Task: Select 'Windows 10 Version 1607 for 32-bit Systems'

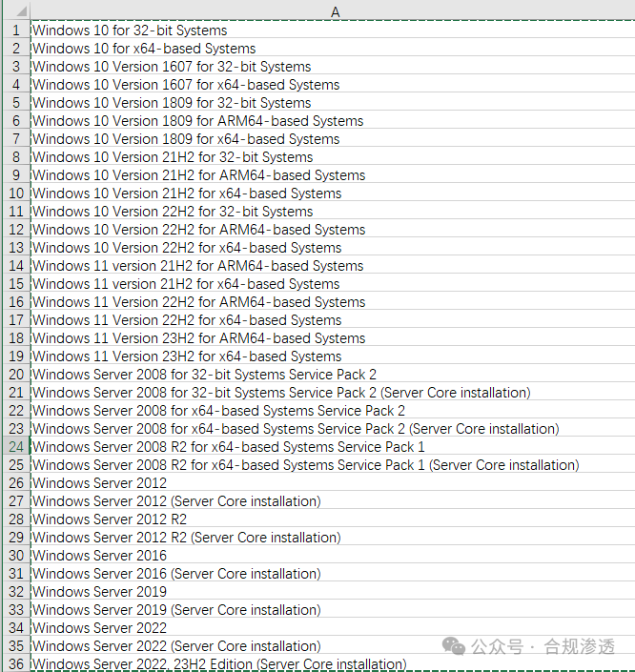Action: [333, 67]
